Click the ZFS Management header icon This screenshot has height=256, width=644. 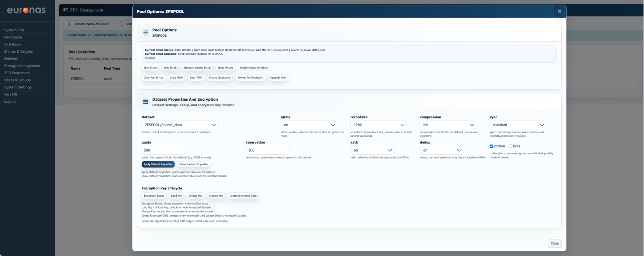[x=66, y=10]
